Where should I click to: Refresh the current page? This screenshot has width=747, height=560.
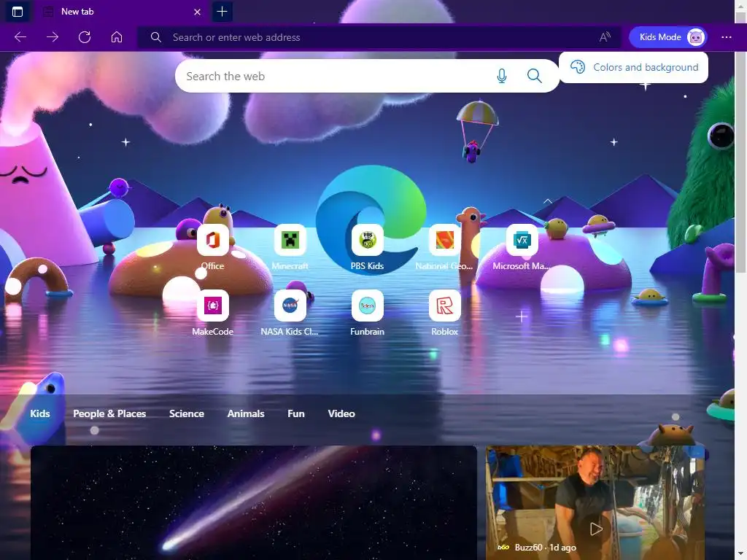[x=85, y=37]
